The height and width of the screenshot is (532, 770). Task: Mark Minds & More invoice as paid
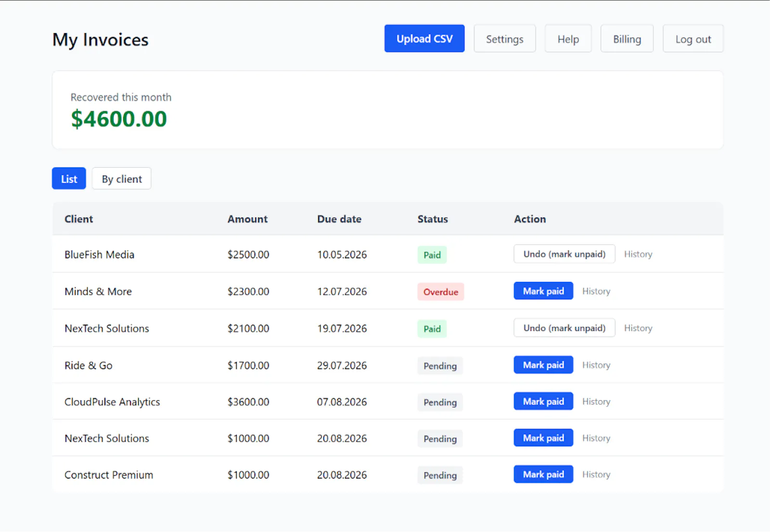click(543, 291)
